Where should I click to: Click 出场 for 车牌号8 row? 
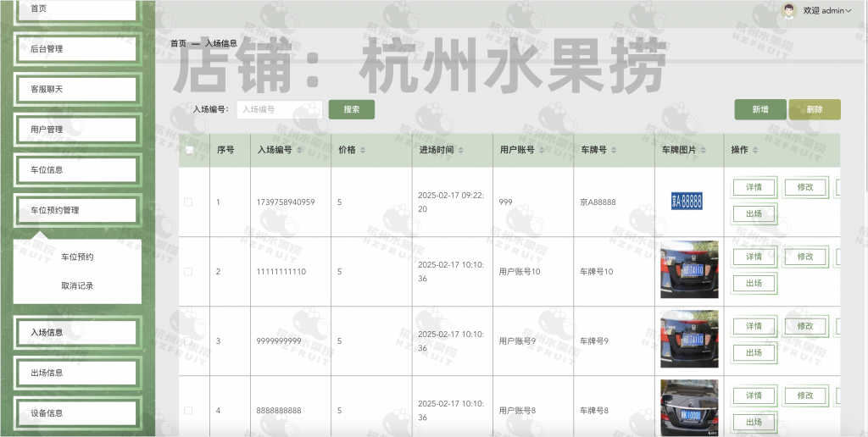[754, 422]
